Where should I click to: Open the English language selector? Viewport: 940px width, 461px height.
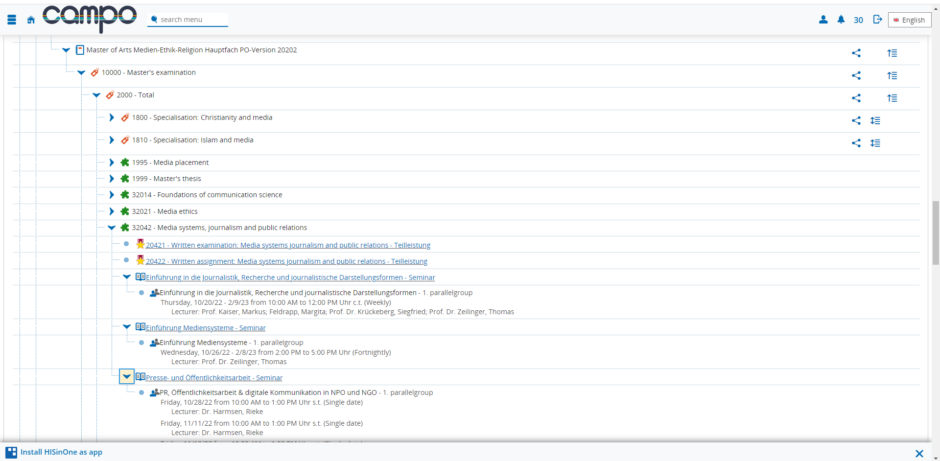[x=909, y=20]
